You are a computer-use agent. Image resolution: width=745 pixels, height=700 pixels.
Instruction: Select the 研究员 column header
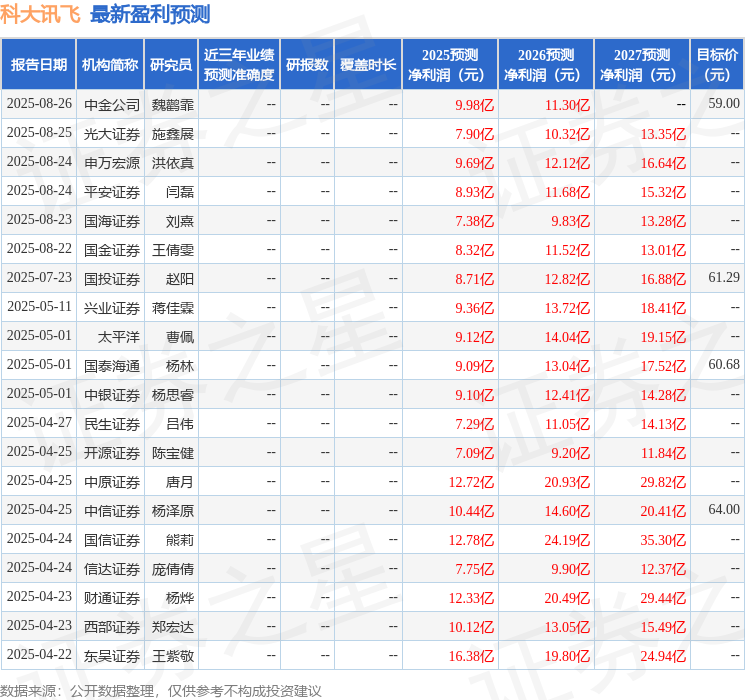coord(171,65)
